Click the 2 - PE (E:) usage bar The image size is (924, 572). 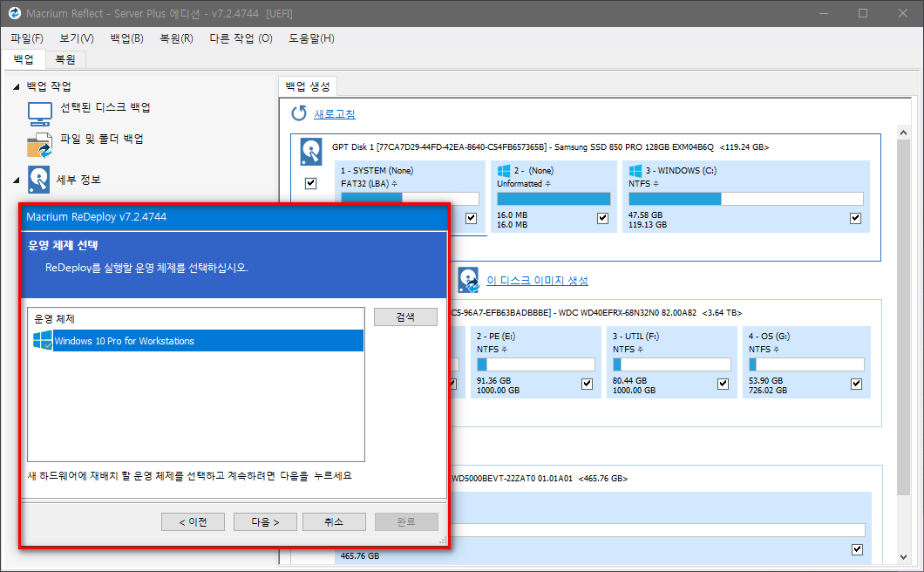pyautogui.click(x=536, y=364)
